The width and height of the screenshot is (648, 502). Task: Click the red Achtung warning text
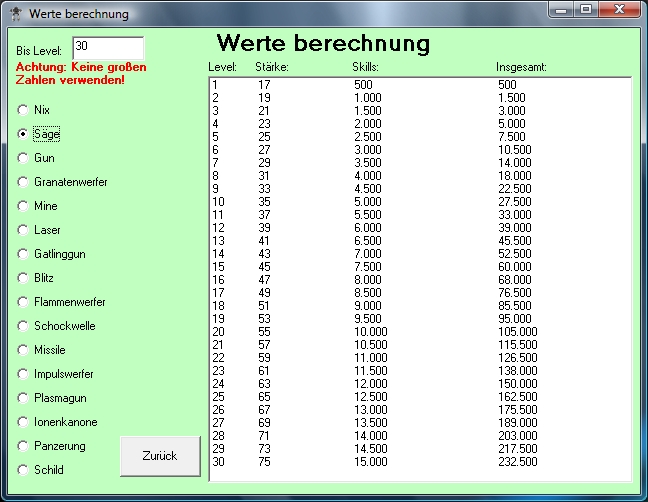coord(81,73)
